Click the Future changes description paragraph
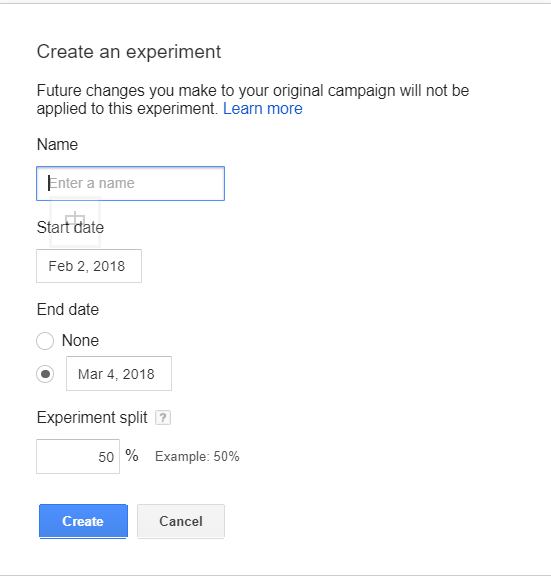This screenshot has width=551, height=576. pos(253,100)
